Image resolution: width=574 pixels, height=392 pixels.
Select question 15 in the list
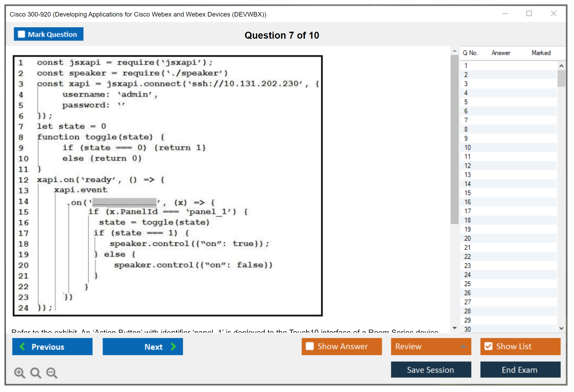(x=467, y=193)
